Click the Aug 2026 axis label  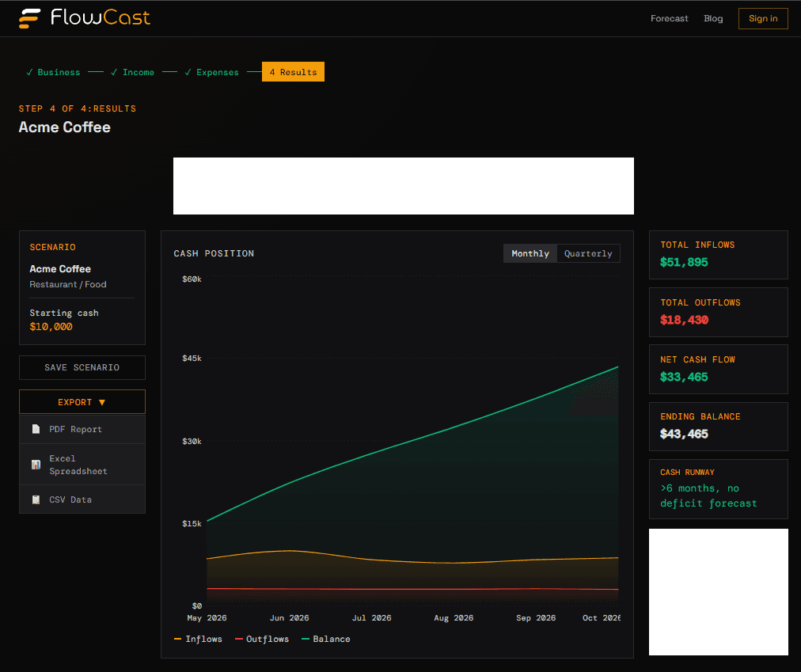[x=454, y=618]
